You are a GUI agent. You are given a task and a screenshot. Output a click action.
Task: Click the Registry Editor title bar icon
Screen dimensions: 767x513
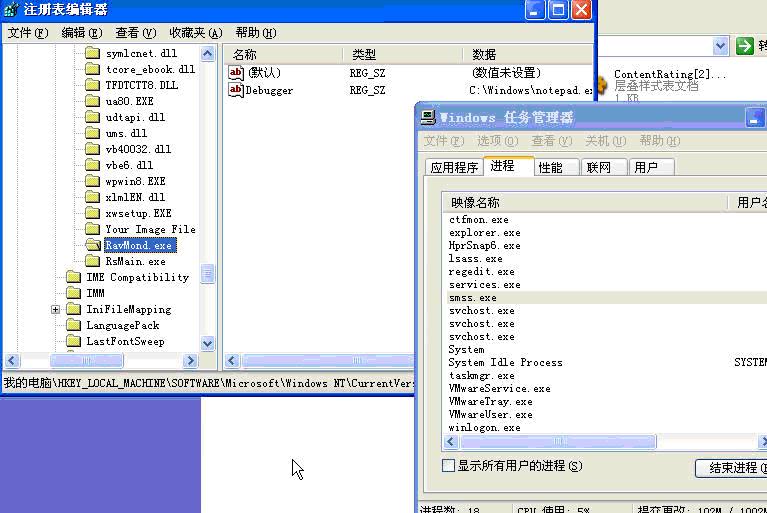[11, 9]
